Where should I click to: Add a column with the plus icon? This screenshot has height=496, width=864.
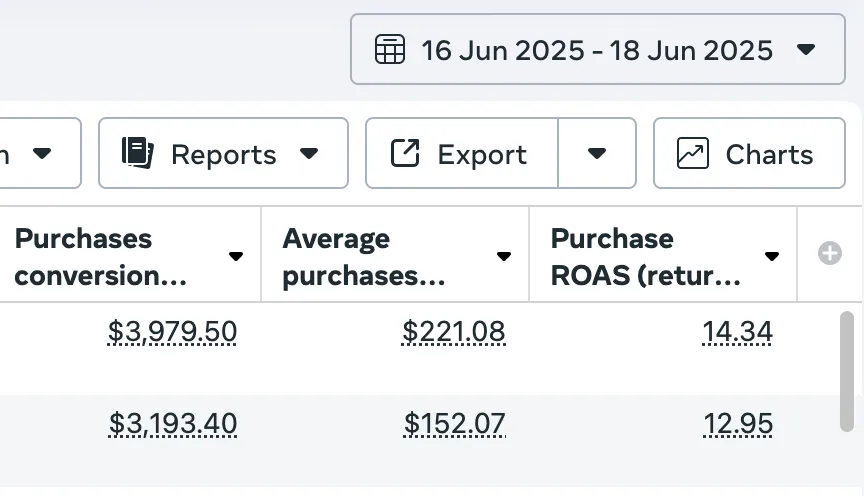pyautogui.click(x=829, y=254)
